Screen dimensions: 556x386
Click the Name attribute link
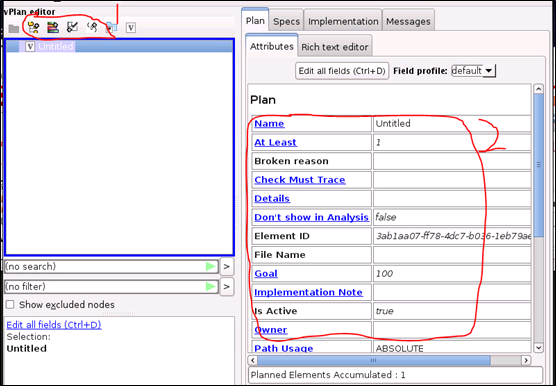click(x=269, y=124)
